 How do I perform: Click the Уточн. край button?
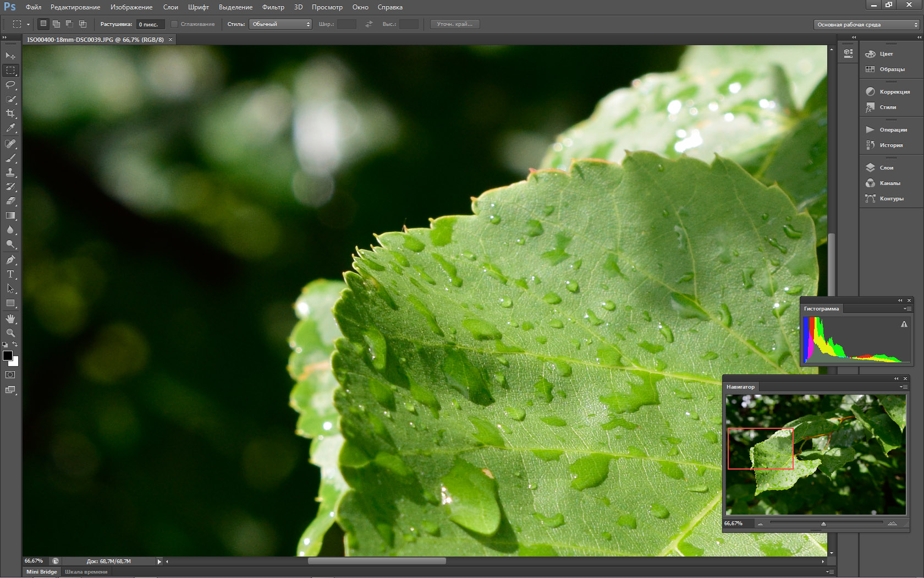pyautogui.click(x=455, y=24)
